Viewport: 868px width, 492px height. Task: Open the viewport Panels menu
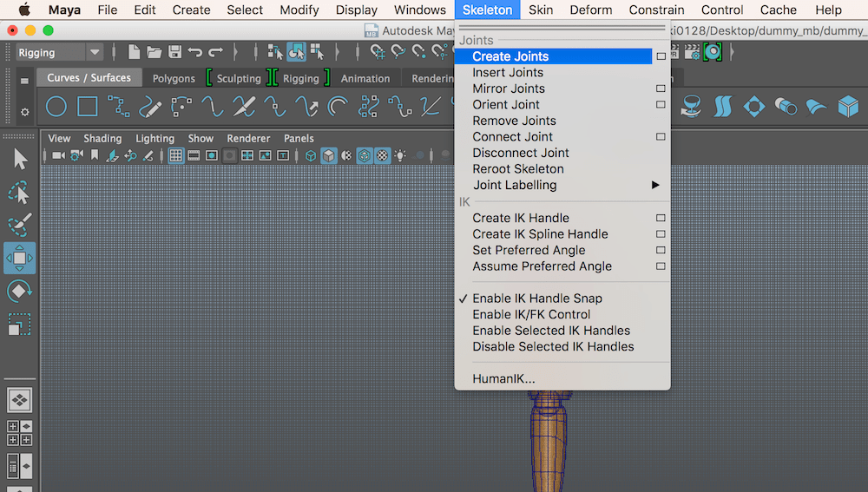tap(299, 138)
